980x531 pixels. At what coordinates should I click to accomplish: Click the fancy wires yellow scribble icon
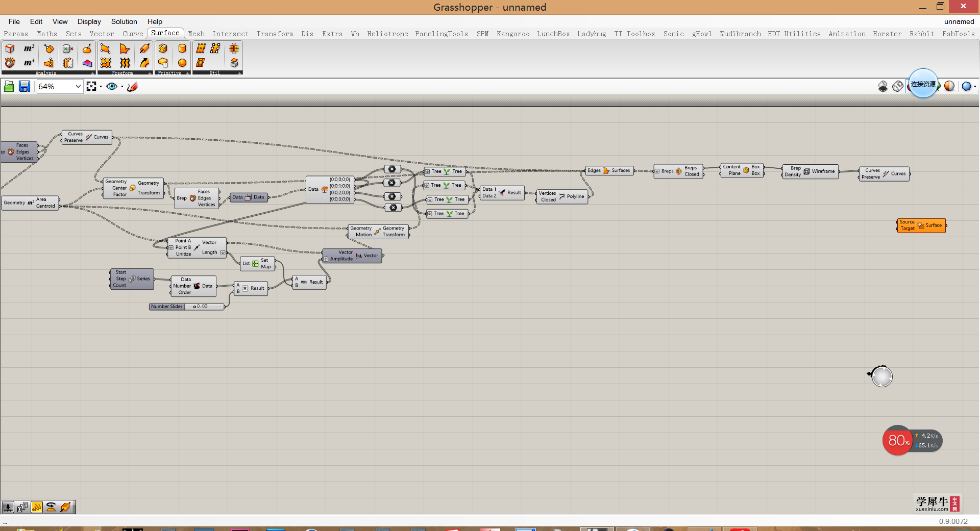point(37,507)
